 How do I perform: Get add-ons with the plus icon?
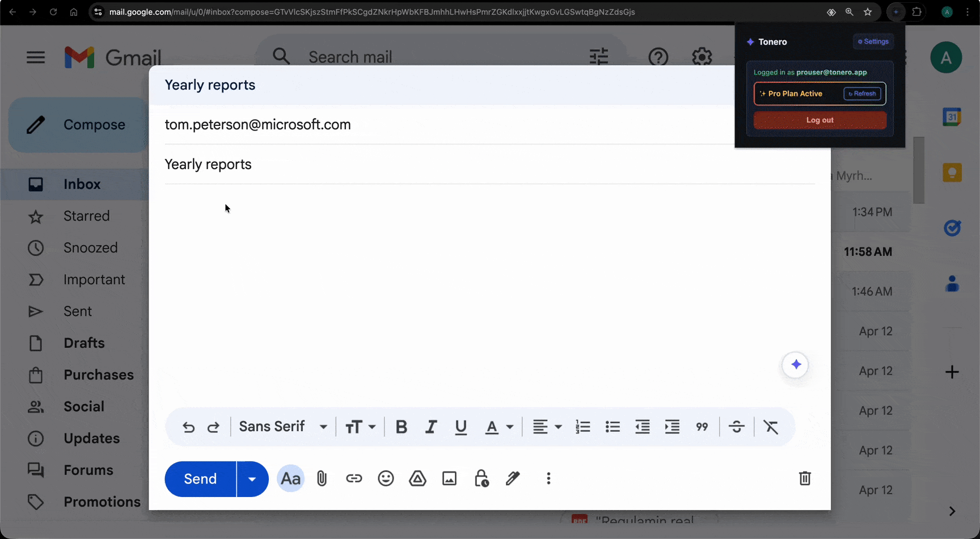952,372
